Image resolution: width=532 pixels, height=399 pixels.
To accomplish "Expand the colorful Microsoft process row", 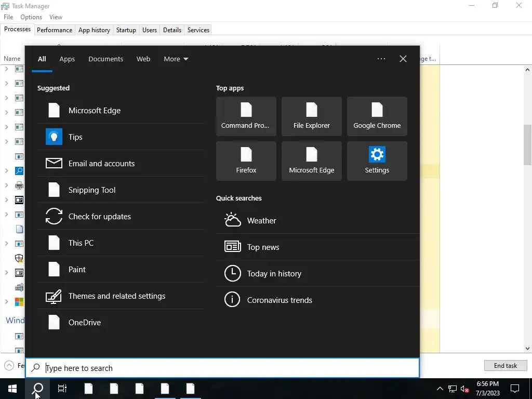I will point(6,302).
